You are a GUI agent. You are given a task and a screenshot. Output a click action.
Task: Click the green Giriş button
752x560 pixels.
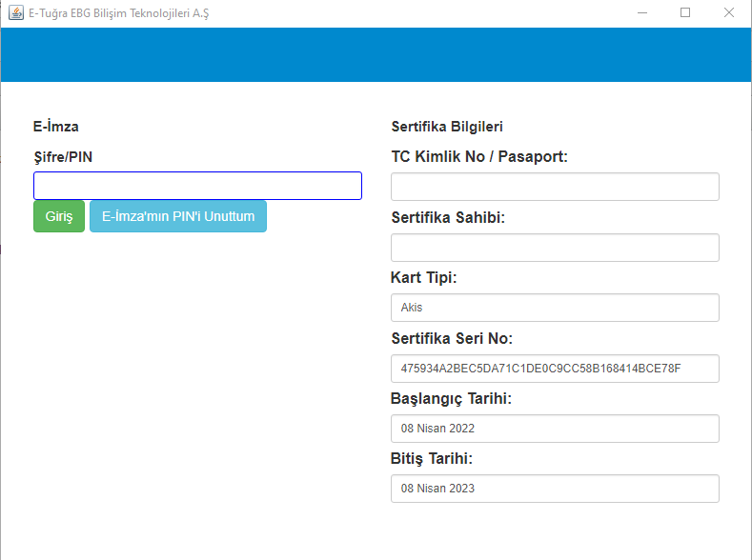pyautogui.click(x=59, y=216)
